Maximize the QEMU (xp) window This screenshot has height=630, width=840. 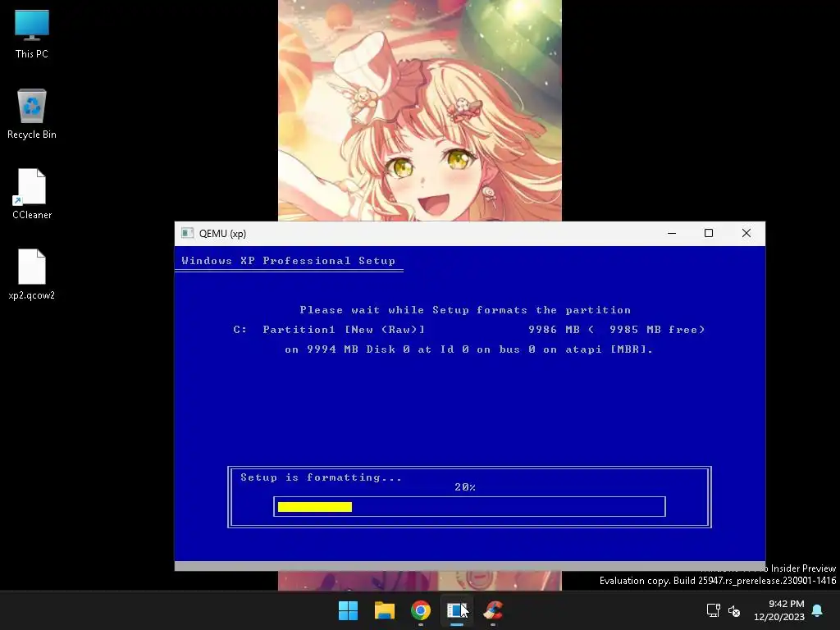[709, 233]
